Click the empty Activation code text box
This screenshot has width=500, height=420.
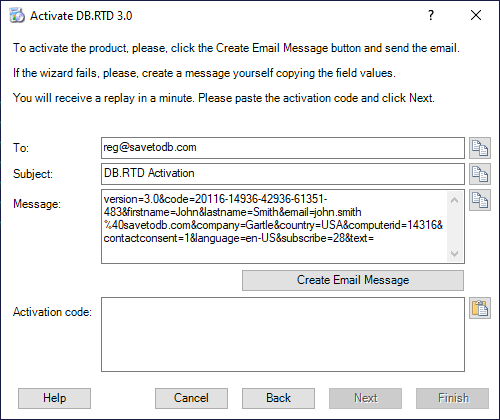click(x=283, y=334)
